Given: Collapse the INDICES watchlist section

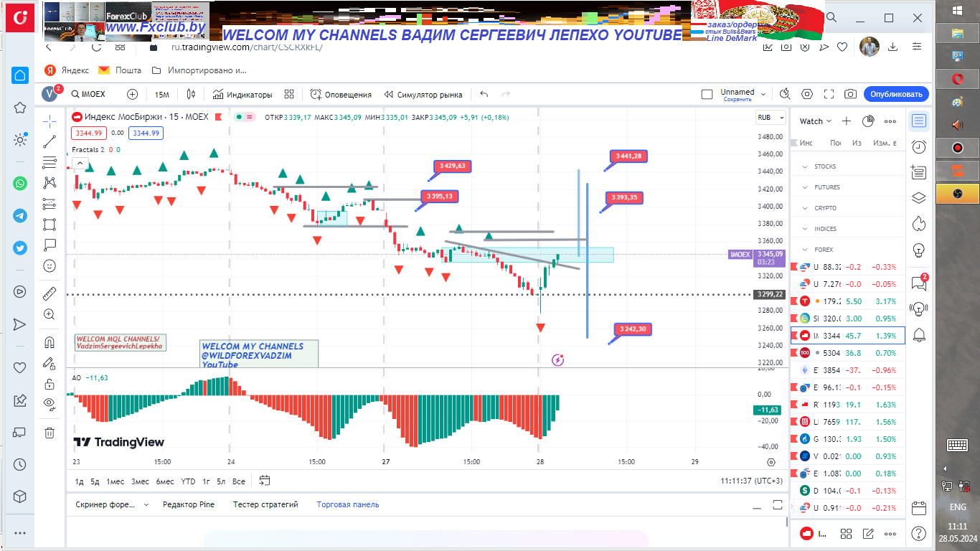Looking at the screenshot, I should 804,229.
